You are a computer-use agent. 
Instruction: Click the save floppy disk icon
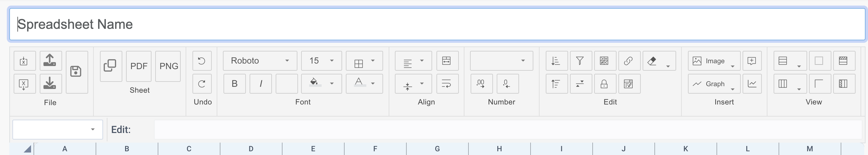coord(76,72)
